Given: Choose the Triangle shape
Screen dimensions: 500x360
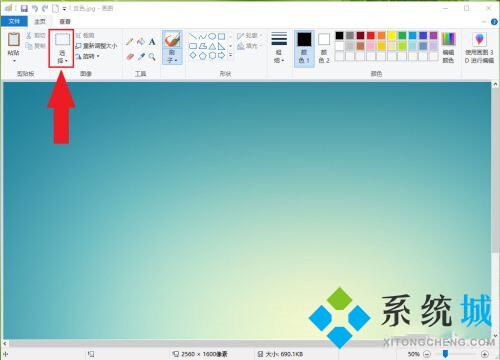Looking at the screenshot, I should 212,46.
